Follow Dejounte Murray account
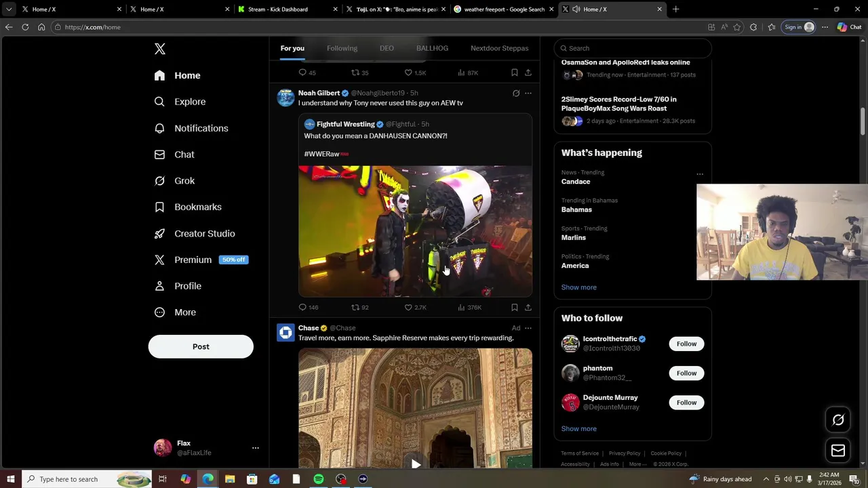This screenshot has width=868, height=488. pyautogui.click(x=686, y=403)
